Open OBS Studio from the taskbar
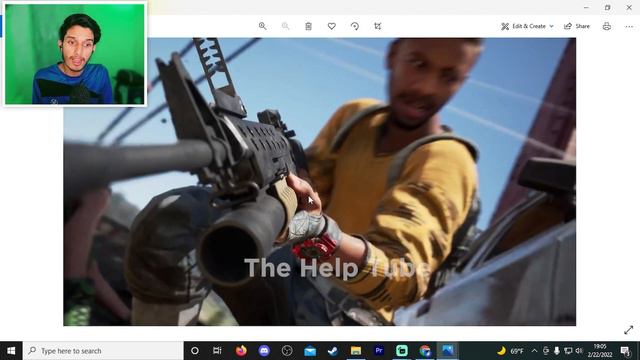Image resolution: width=640 pixels, height=360 pixels. tap(287, 351)
